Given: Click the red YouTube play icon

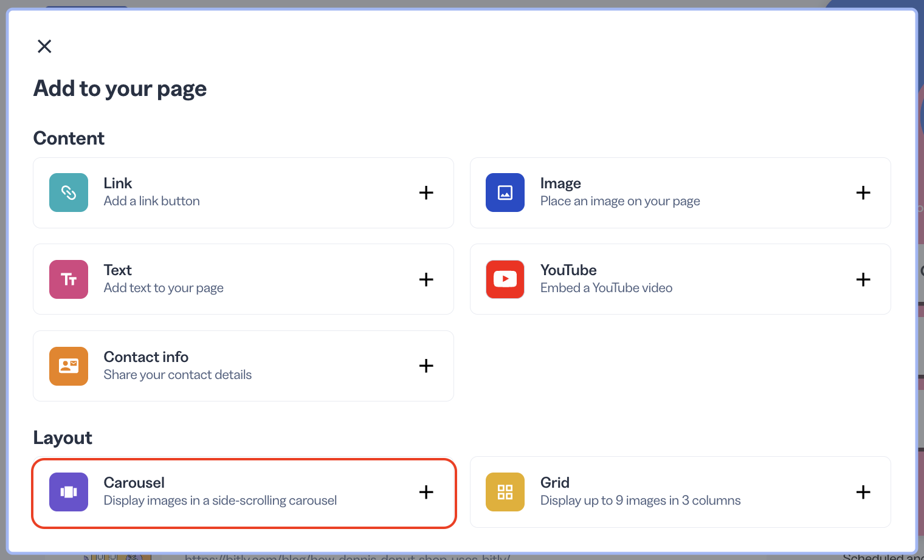Looking at the screenshot, I should point(505,279).
